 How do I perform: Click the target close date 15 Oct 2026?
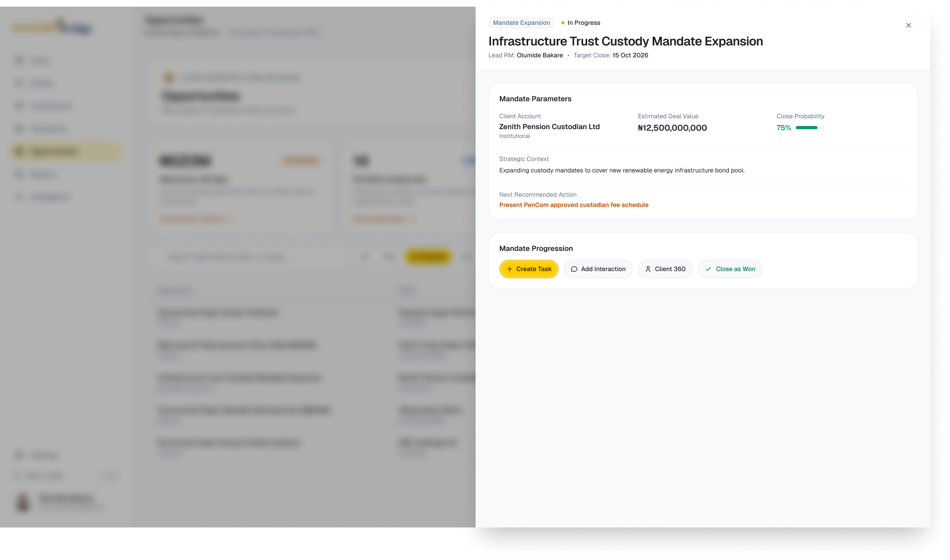click(x=630, y=55)
